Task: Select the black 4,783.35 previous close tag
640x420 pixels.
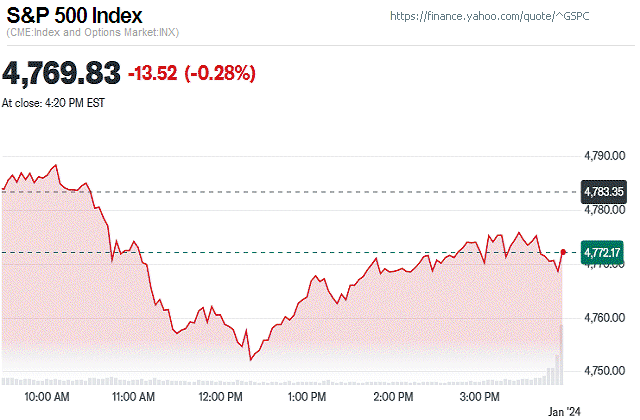Action: coord(603,191)
